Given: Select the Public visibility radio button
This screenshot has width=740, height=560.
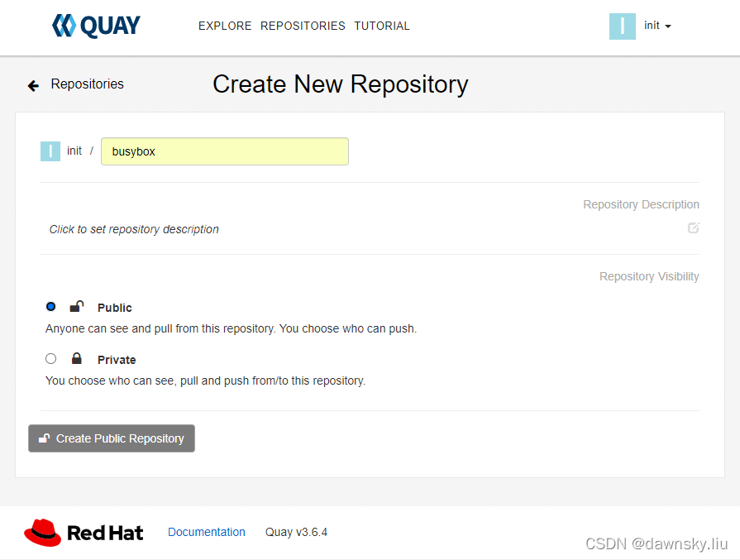Looking at the screenshot, I should [x=50, y=306].
